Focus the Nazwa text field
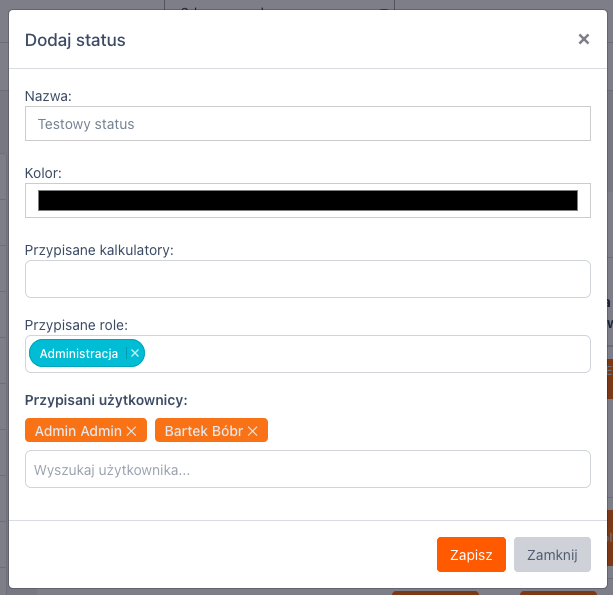 [307, 124]
